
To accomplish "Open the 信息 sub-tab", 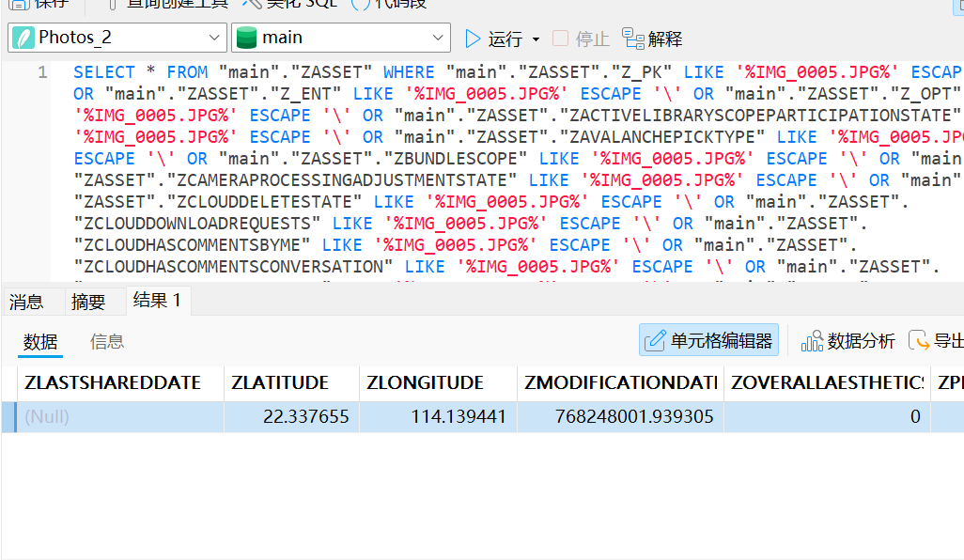I will point(107,342).
